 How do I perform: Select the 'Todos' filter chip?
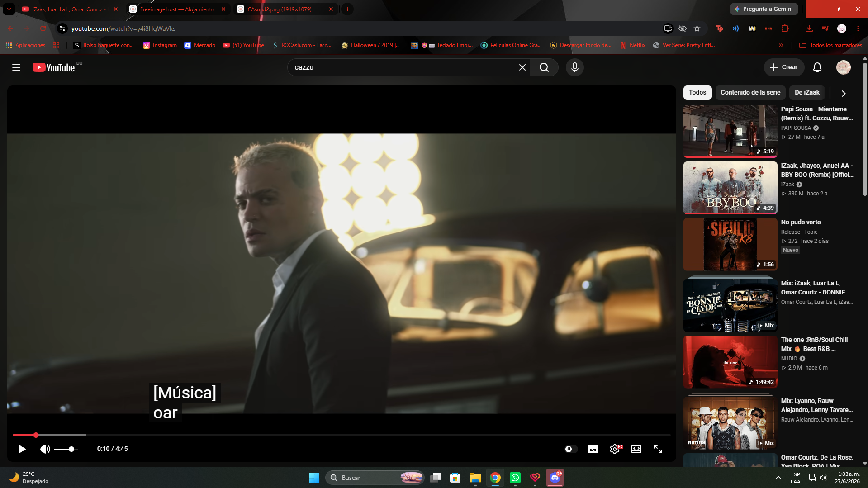point(697,92)
